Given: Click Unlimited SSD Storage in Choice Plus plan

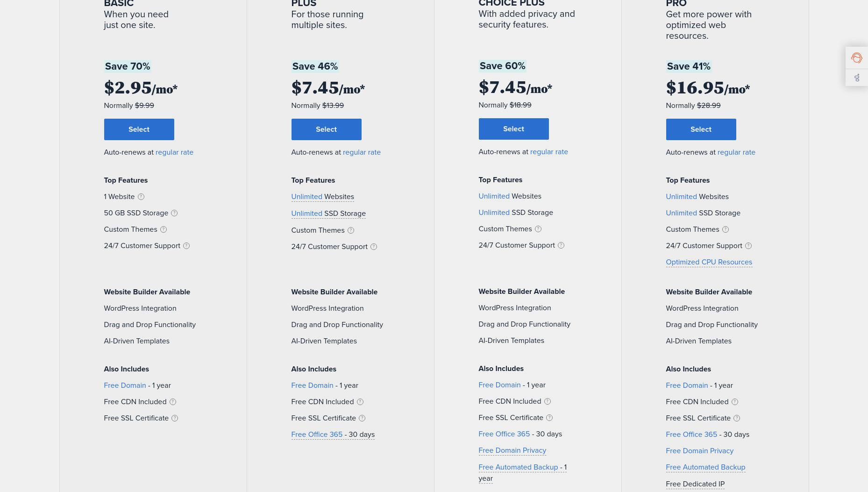Looking at the screenshot, I should 516,213.
